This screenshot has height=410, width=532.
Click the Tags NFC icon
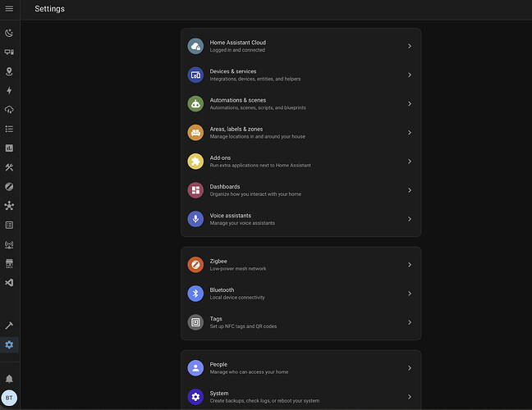(195, 322)
